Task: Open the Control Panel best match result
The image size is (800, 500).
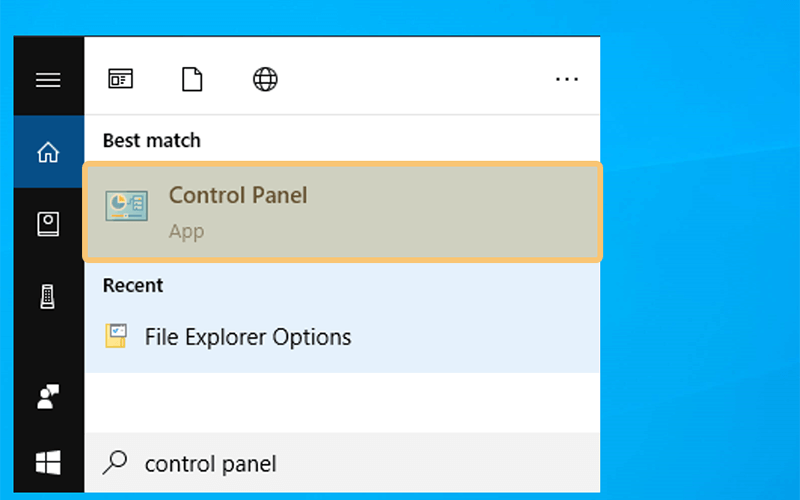Action: [x=342, y=212]
